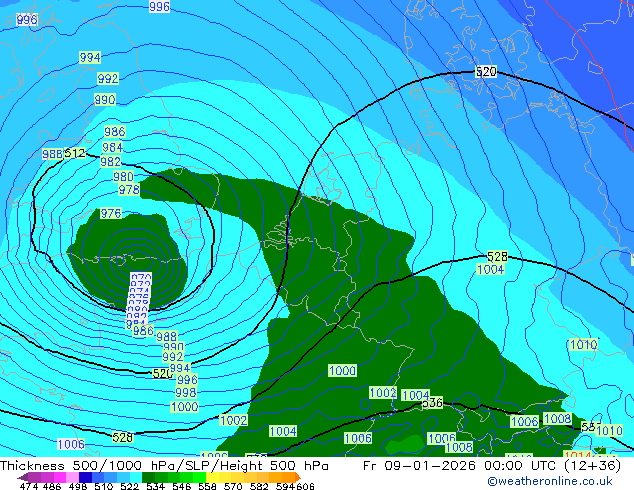Click the red '1014' label at bottom right

578,454
